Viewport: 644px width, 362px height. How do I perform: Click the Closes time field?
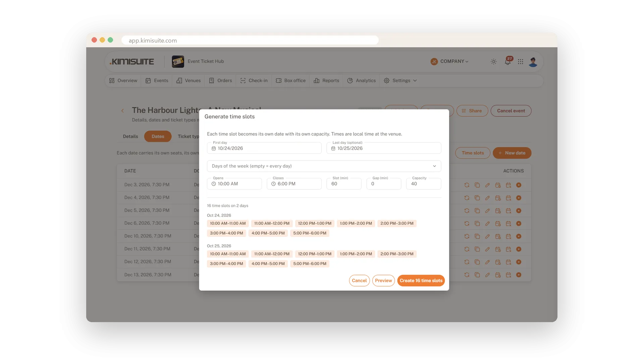click(x=294, y=184)
